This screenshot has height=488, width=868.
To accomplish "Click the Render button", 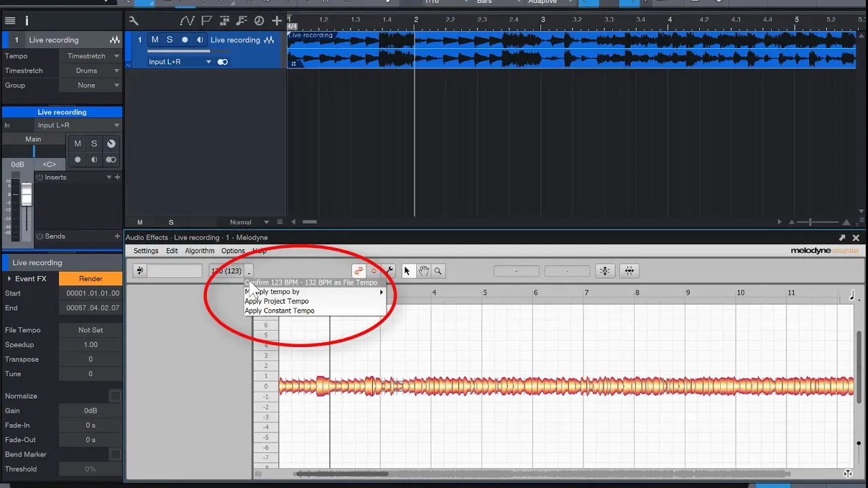I will click(x=91, y=279).
